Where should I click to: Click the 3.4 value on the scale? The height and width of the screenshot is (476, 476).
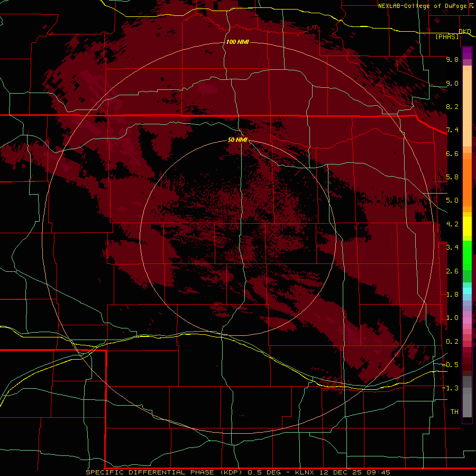452,248
